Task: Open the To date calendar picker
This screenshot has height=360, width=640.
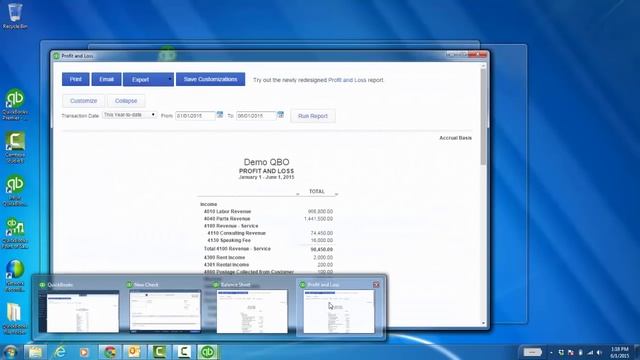Action: [280, 115]
